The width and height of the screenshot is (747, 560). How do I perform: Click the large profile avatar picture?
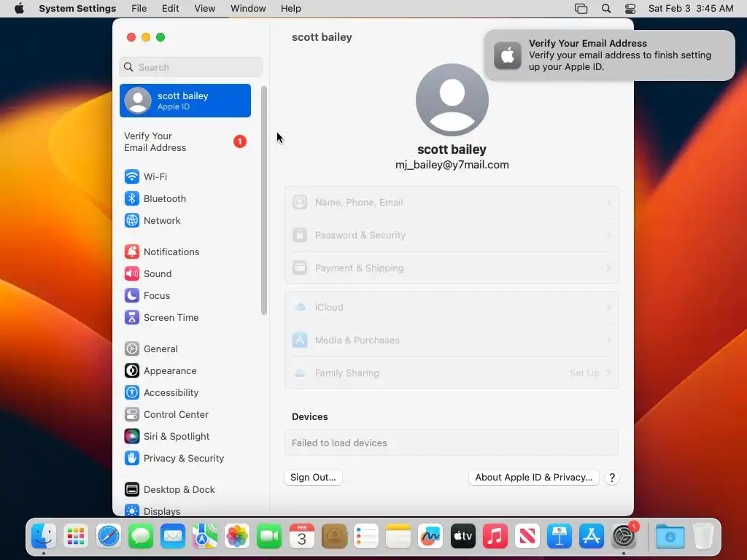[x=452, y=100]
